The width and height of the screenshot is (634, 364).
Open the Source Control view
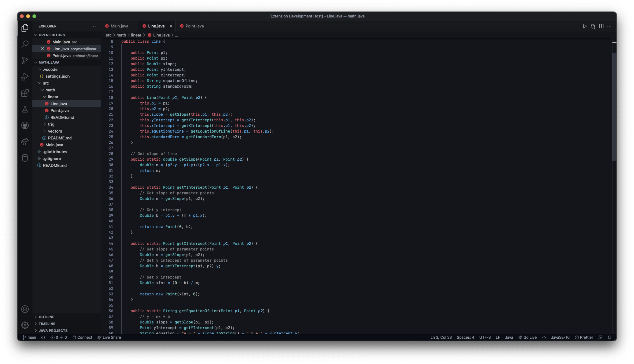point(25,60)
